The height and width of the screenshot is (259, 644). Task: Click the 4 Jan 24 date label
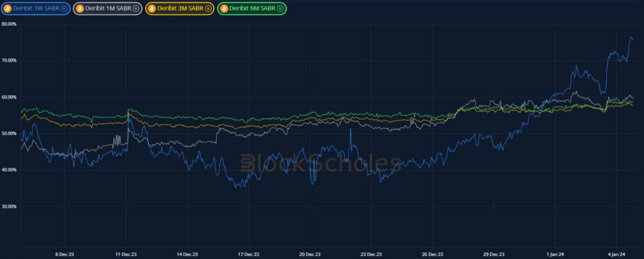click(x=616, y=254)
